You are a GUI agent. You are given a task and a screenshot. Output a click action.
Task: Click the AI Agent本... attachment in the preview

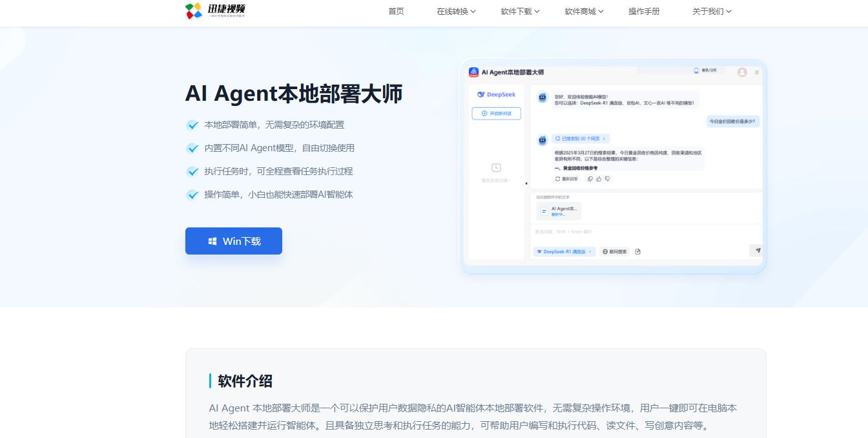click(x=559, y=211)
